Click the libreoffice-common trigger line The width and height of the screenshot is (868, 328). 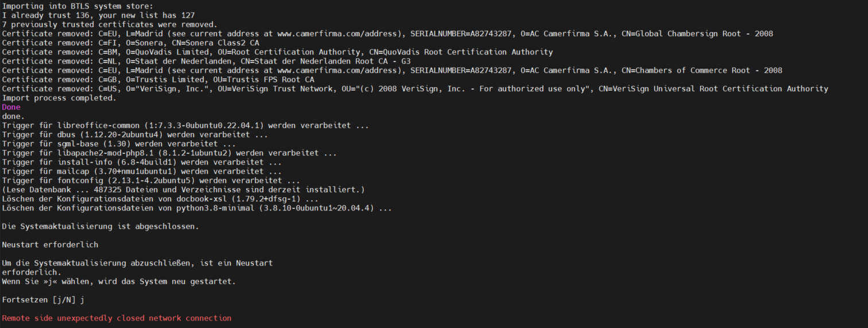click(x=185, y=126)
